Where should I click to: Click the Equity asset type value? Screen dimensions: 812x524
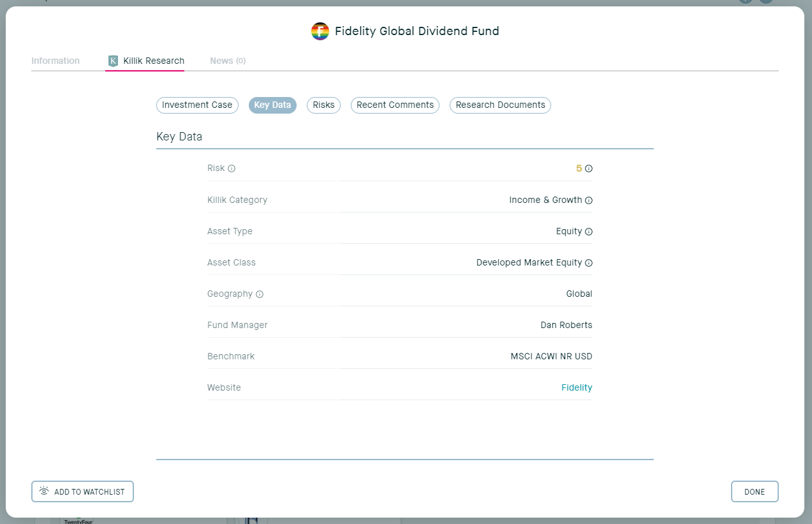pyautogui.click(x=569, y=231)
